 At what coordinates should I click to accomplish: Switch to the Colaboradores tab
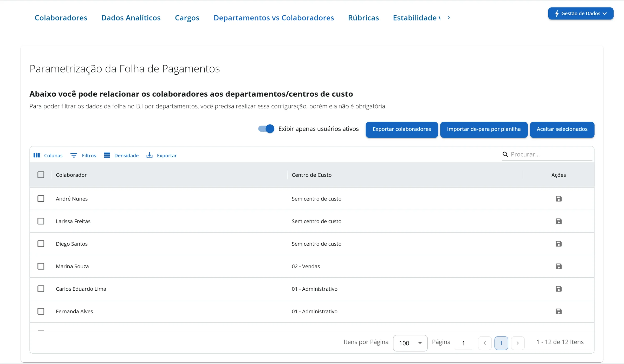(x=61, y=18)
